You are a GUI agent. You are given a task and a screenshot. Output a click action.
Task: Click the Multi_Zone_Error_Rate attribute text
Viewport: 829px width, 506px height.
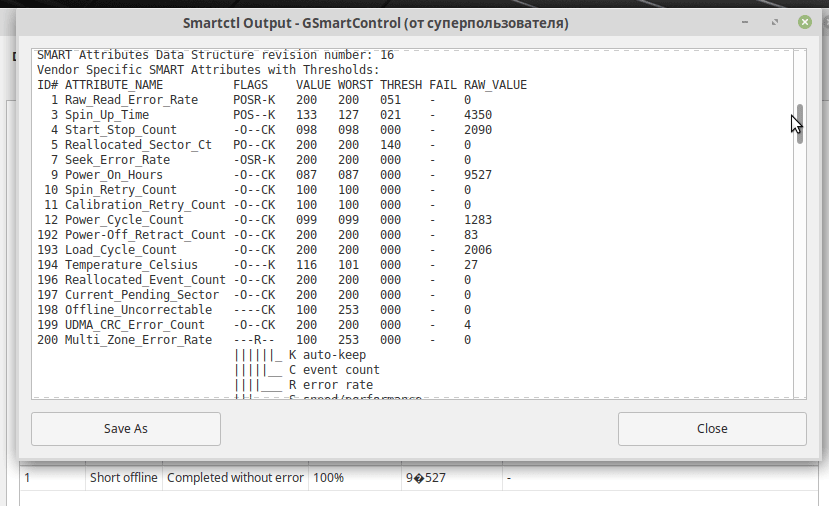[138, 339]
